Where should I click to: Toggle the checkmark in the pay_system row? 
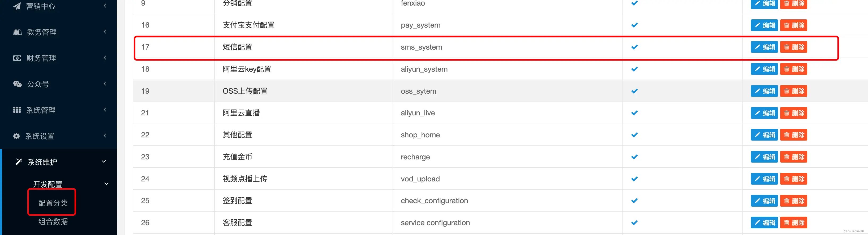pyautogui.click(x=634, y=25)
